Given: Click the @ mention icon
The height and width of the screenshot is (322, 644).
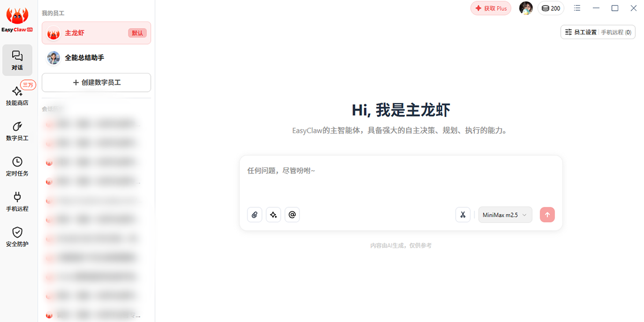Looking at the screenshot, I should point(292,215).
